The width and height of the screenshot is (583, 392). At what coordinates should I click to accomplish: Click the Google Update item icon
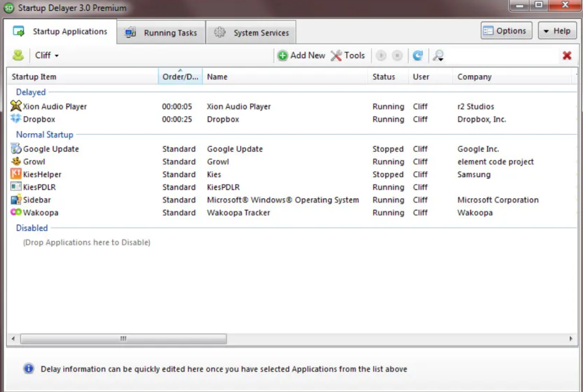pyautogui.click(x=16, y=148)
